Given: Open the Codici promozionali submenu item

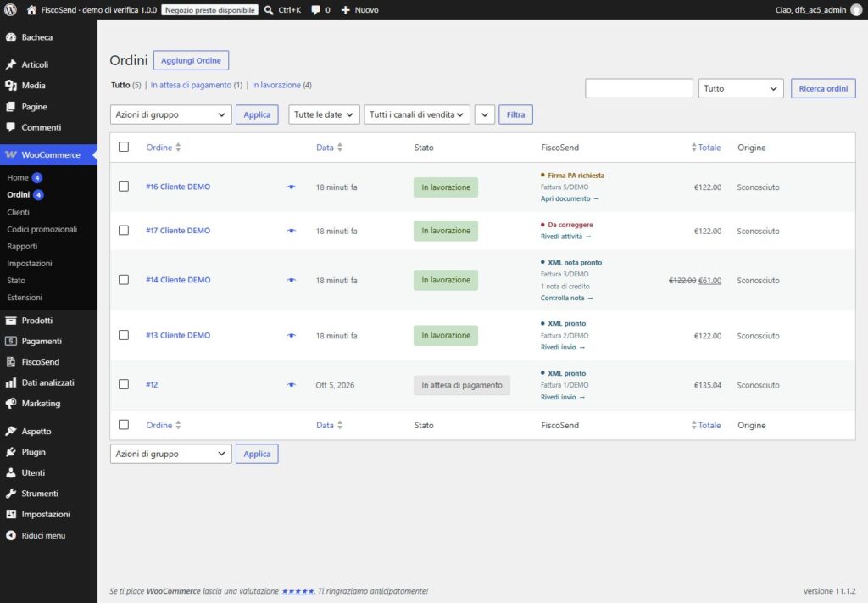Looking at the screenshot, I should pyautogui.click(x=42, y=229).
